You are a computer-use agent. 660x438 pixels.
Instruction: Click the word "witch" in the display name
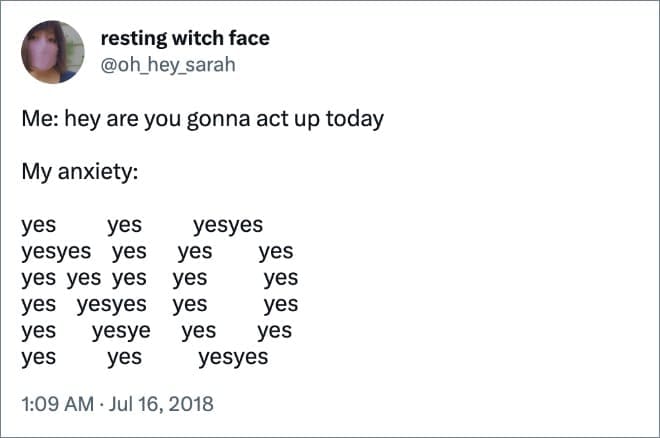[198, 38]
